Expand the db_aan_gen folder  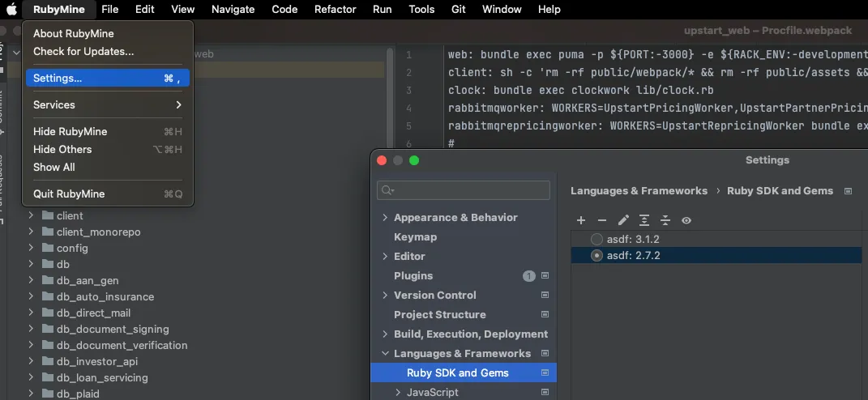[x=31, y=280]
